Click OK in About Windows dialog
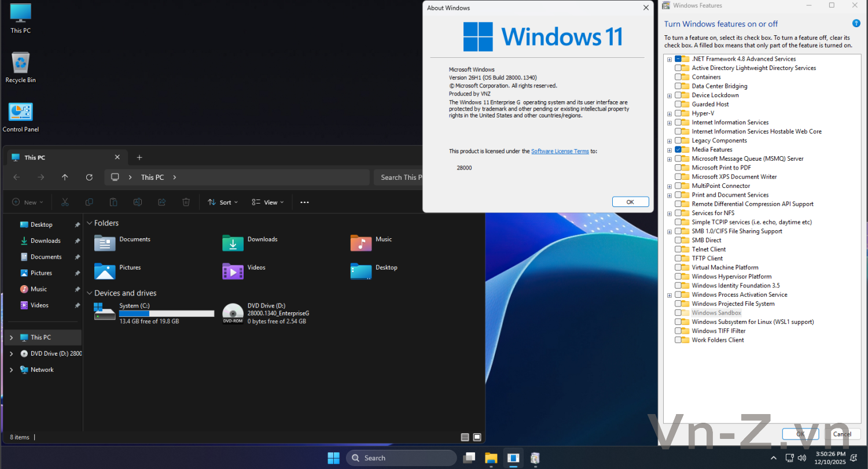 (x=630, y=202)
